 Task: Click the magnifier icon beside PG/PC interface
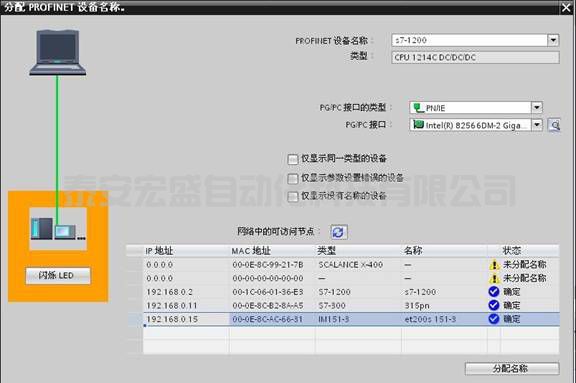click(x=554, y=125)
